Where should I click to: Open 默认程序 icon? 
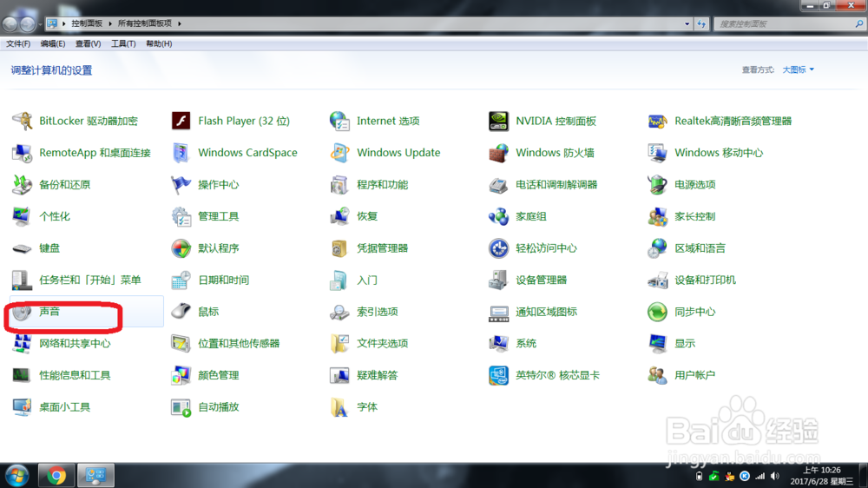[181, 248]
